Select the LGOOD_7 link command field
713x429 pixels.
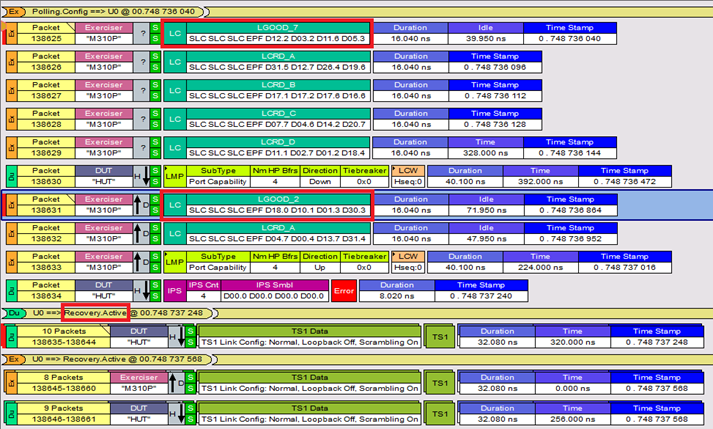click(x=278, y=33)
